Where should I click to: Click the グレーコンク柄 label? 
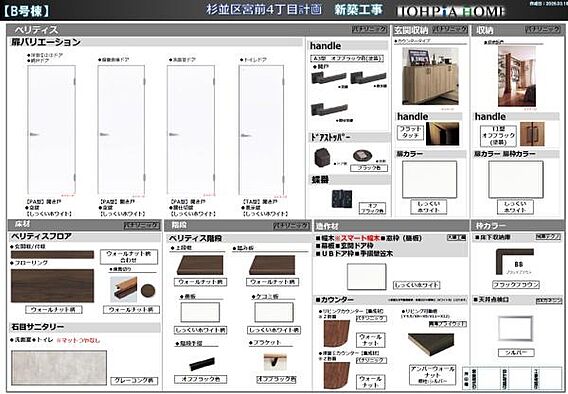(134, 381)
